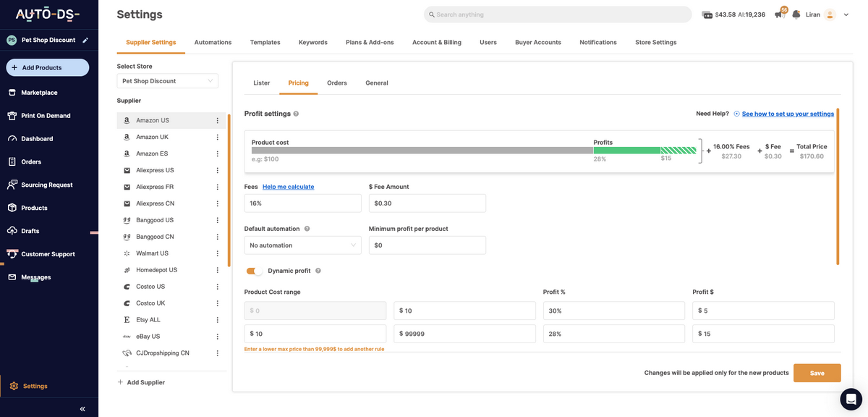868x417 pixels.
Task: Collapse the sidebar with the double-chevron
Action: 81,408
